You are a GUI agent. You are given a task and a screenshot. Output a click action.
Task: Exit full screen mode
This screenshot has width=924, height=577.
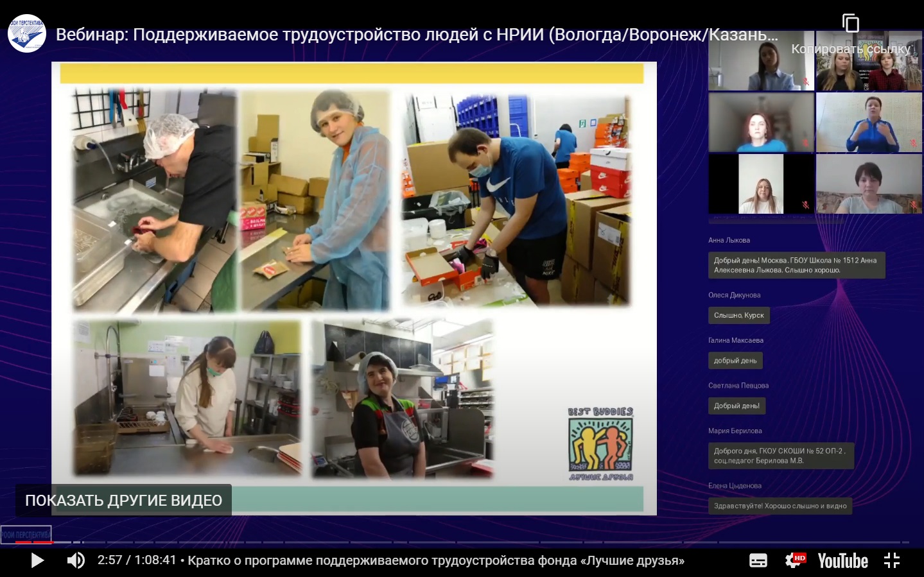(x=892, y=560)
